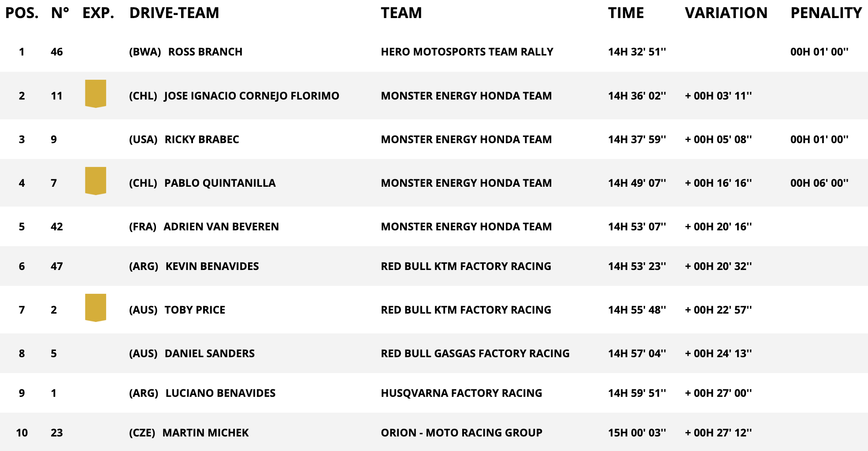Viewport: 868px width, 451px height.
Task: Select Daniel Sanders in the standings
Action: 209,354
